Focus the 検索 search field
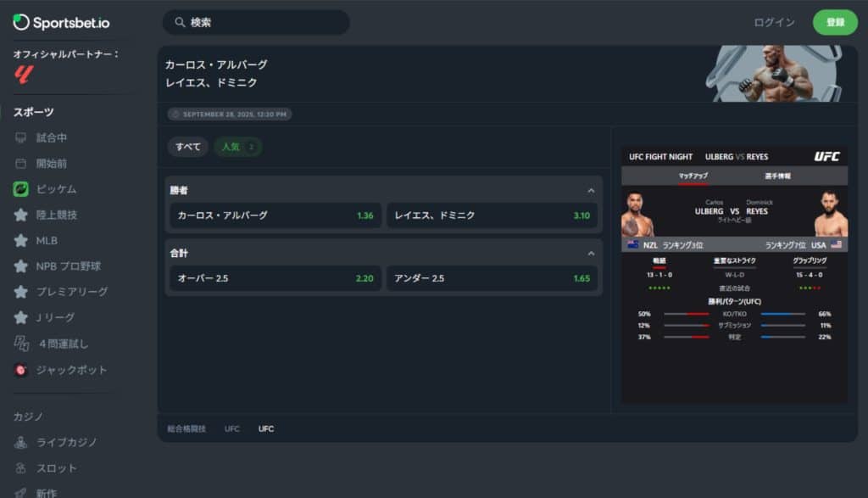This screenshot has height=498, width=868. pyautogui.click(x=256, y=22)
